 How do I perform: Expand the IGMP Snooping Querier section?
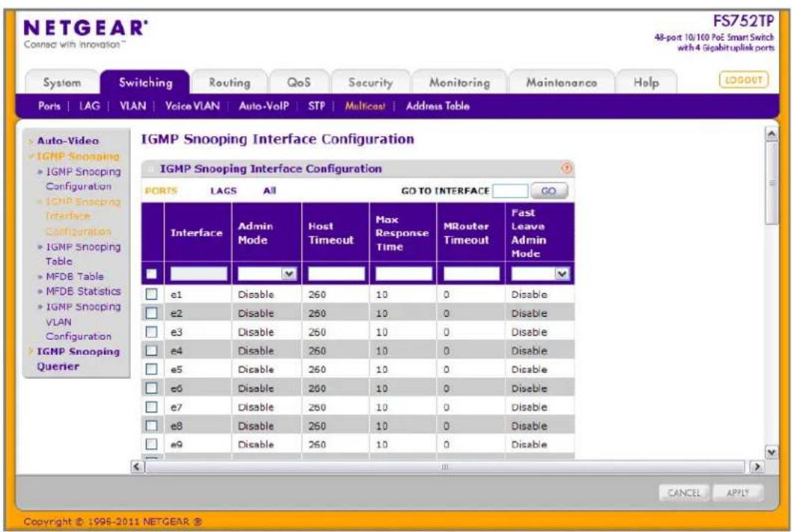pyautogui.click(x=78, y=359)
